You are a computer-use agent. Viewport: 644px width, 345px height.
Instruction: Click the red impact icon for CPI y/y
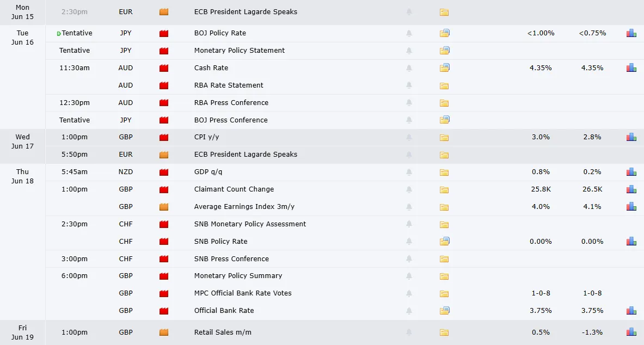(164, 137)
